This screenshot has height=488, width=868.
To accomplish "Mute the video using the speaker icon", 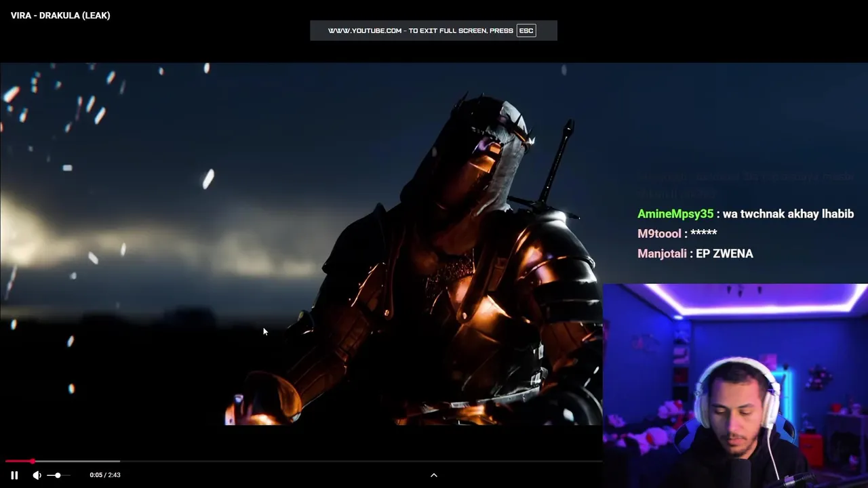I will pyautogui.click(x=37, y=475).
